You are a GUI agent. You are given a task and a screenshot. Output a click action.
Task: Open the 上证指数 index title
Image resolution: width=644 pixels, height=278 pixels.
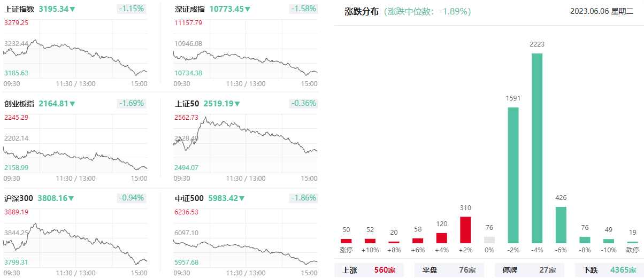19,9
